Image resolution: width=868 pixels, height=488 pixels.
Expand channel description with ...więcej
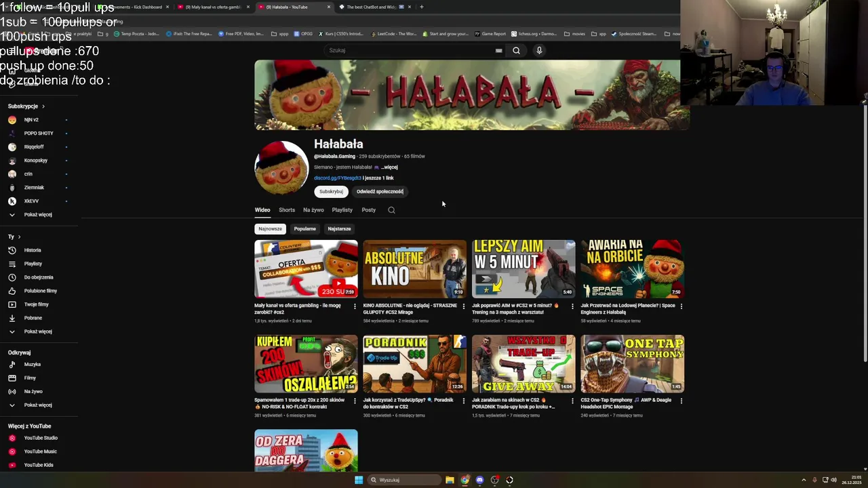click(x=389, y=167)
